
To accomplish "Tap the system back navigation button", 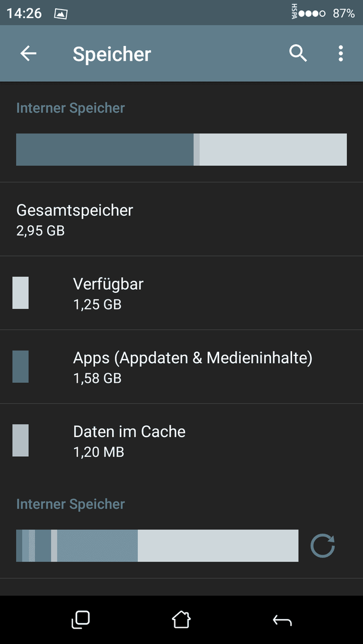I will [282, 620].
